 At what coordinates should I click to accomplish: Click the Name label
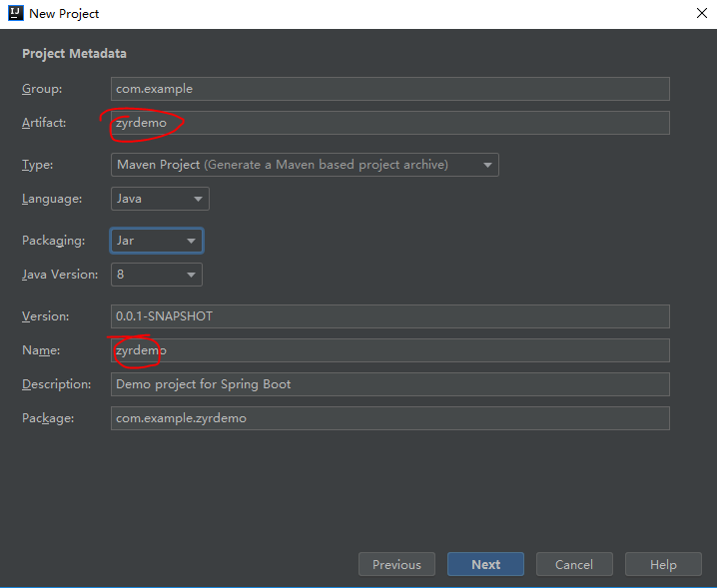tap(41, 350)
